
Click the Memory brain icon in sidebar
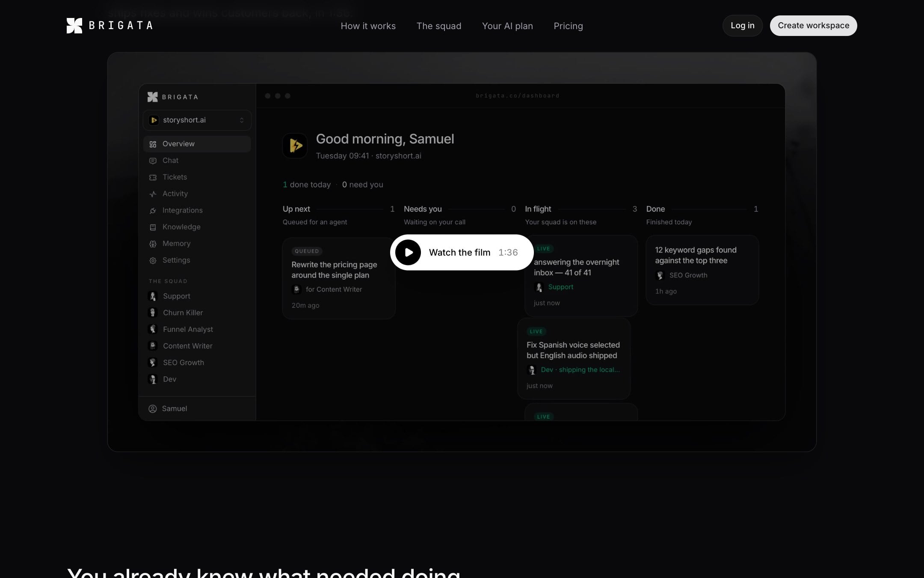tap(153, 244)
